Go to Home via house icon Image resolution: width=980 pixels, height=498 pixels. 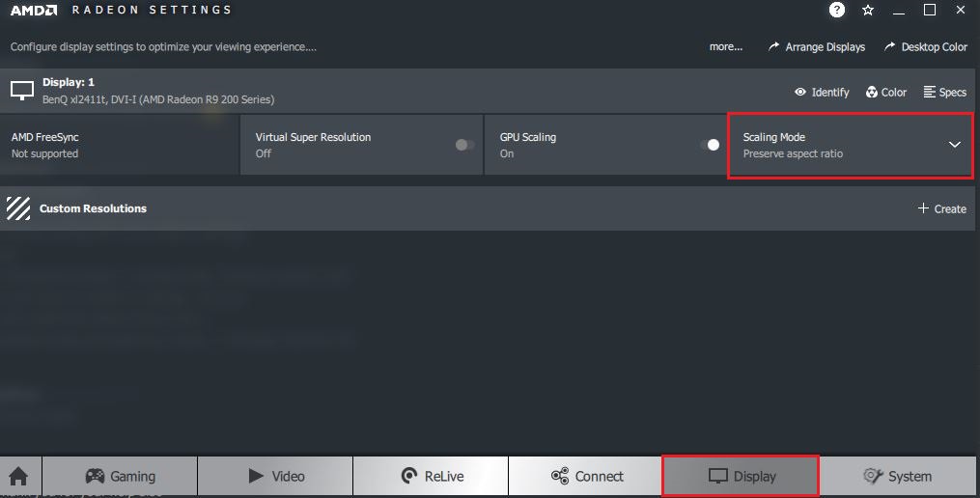[x=18, y=477]
